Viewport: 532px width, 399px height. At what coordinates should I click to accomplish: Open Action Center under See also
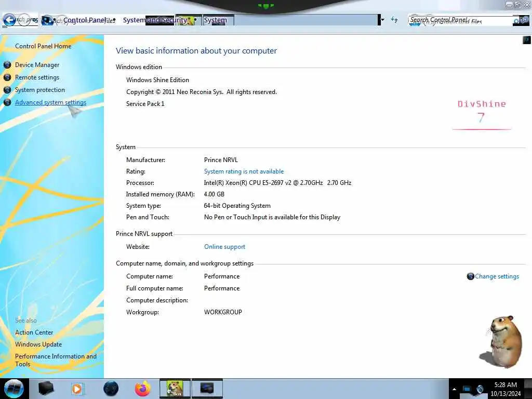(34, 332)
